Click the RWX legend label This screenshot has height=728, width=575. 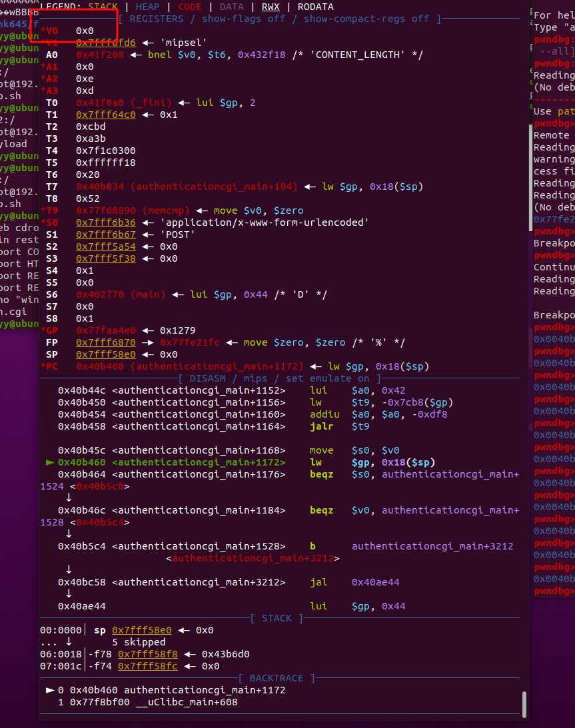point(271,7)
